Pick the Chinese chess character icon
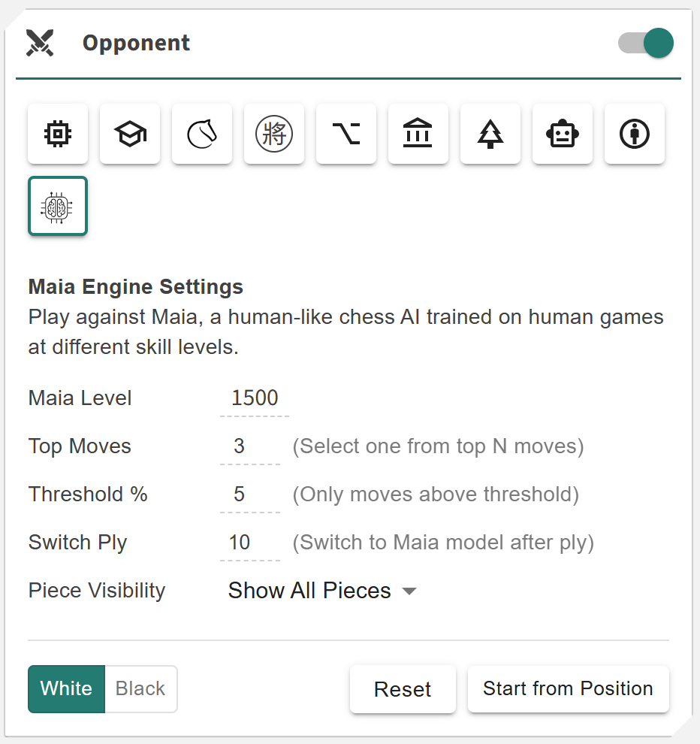This screenshot has height=744, width=700. [274, 134]
